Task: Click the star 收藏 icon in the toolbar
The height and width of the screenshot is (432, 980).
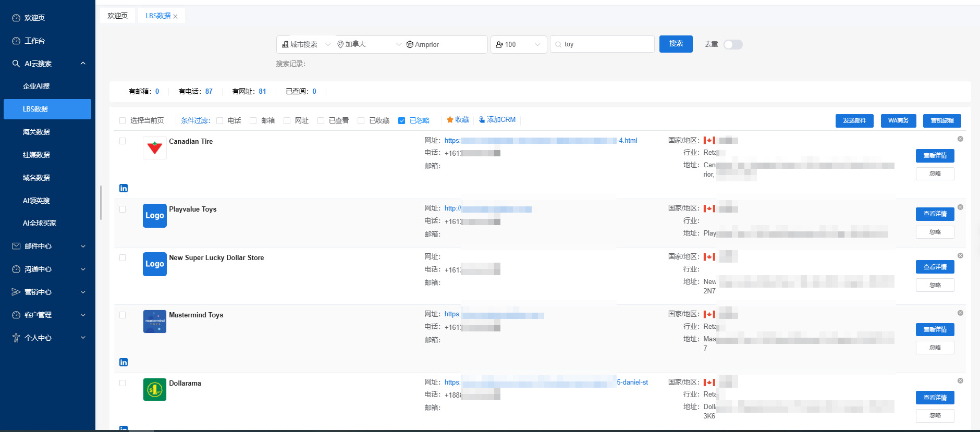Action: coord(450,120)
